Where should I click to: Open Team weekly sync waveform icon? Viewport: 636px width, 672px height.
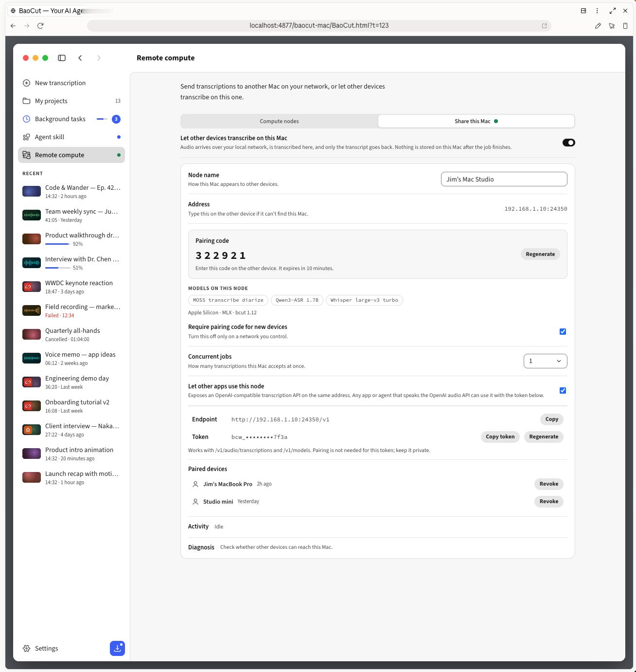click(x=32, y=215)
